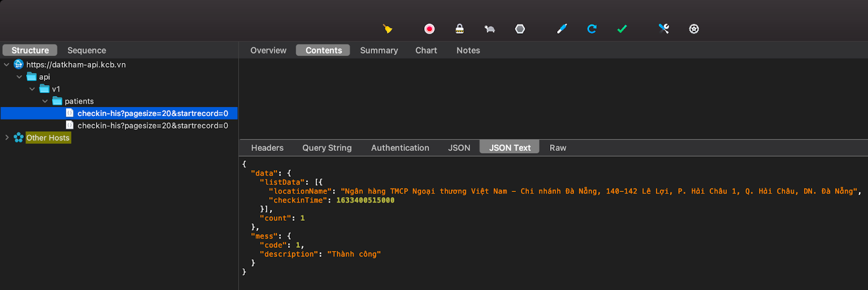
Task: Select the highlighted checkin-his request
Action: coord(152,113)
